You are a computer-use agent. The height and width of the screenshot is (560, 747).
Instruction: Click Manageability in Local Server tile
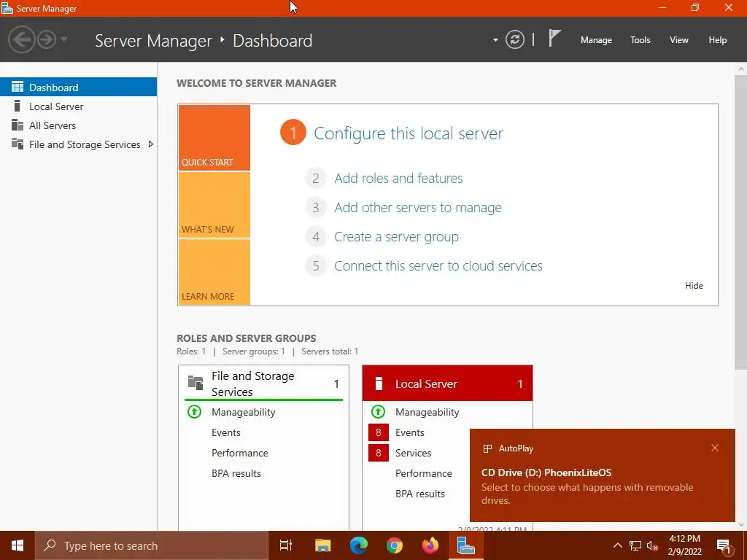click(427, 413)
